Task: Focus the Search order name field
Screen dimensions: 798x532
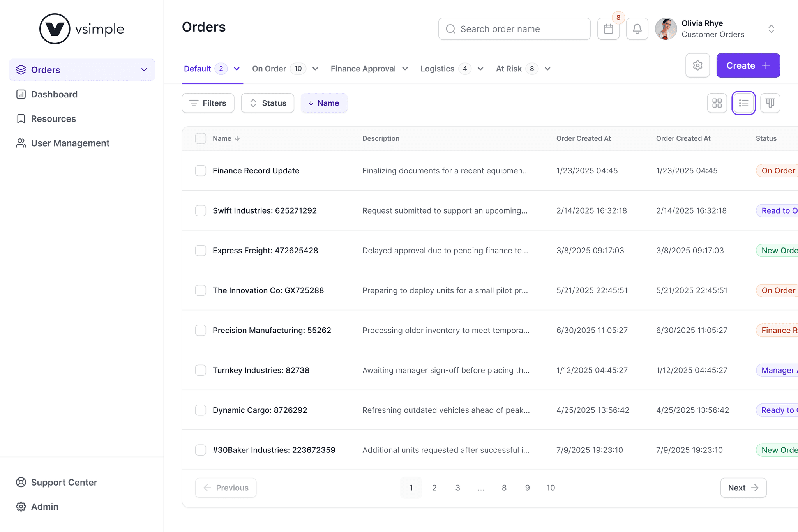Action: tap(514, 29)
